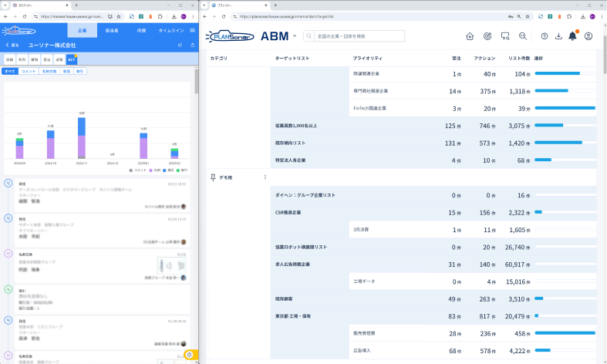
Task: Select the すべて filter
Action: click(9, 71)
